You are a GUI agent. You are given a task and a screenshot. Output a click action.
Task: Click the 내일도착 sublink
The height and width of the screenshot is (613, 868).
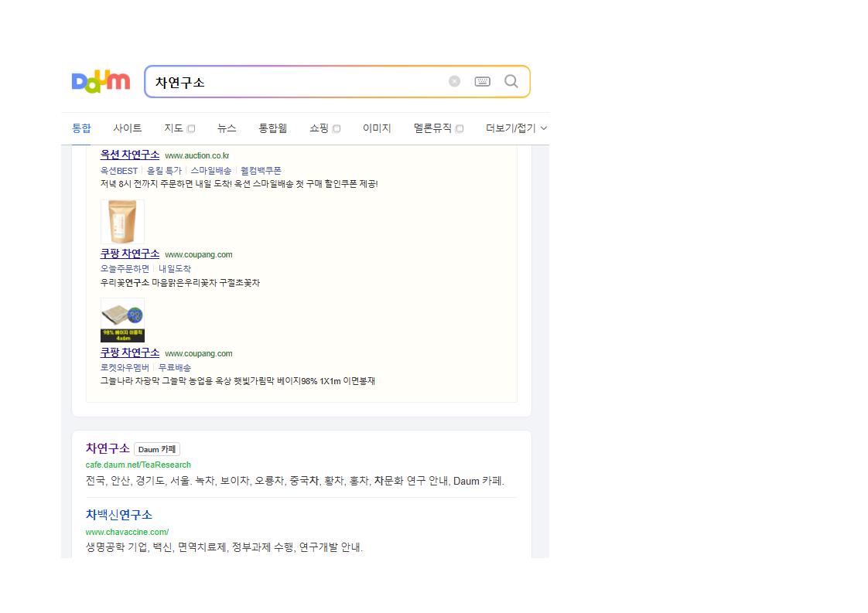point(175,269)
